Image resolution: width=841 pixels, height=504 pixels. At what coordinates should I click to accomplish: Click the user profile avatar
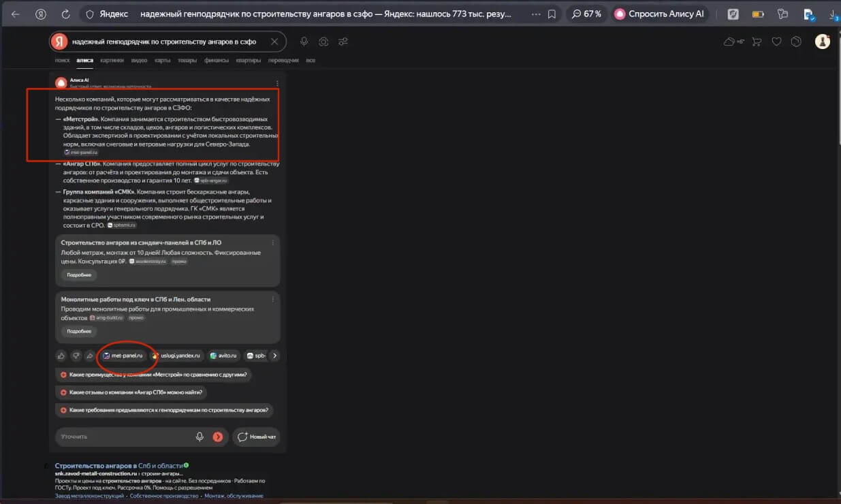[823, 42]
